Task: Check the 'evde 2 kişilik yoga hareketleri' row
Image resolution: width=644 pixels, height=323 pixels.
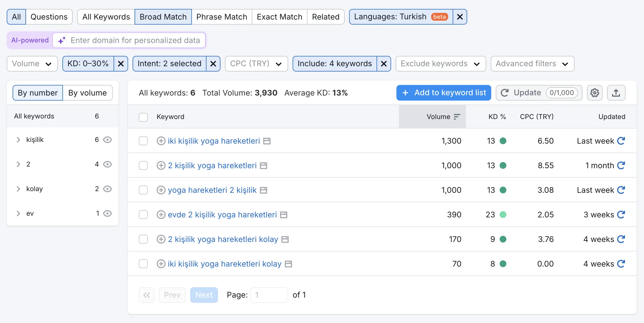Action: coord(143,215)
